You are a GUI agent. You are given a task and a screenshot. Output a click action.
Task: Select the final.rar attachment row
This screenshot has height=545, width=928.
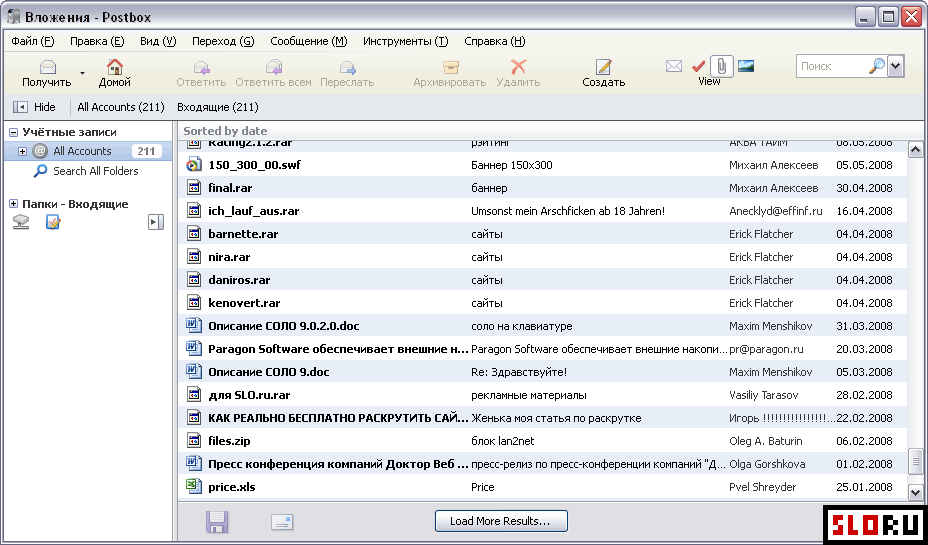coord(543,188)
